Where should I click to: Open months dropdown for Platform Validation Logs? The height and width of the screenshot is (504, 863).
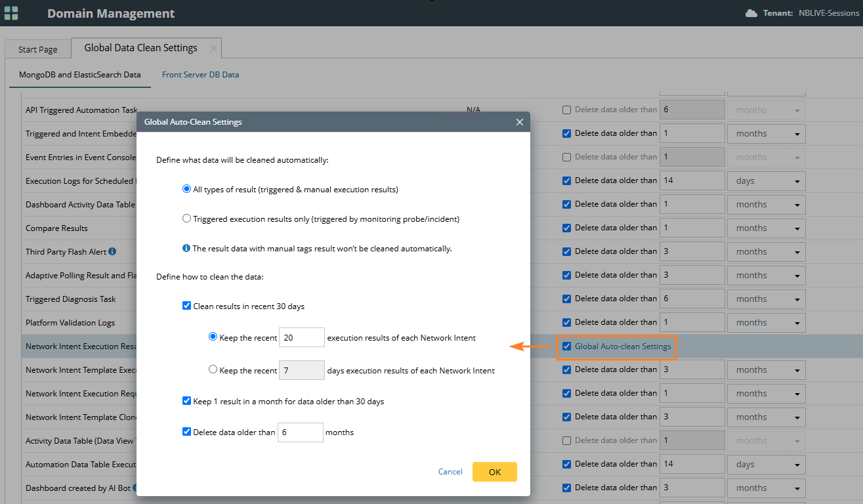766,323
